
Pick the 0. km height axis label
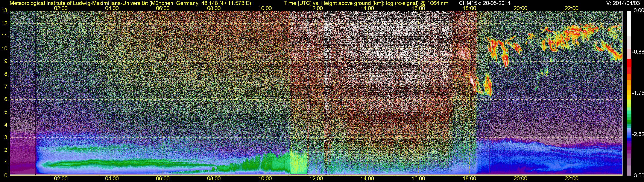(6, 176)
